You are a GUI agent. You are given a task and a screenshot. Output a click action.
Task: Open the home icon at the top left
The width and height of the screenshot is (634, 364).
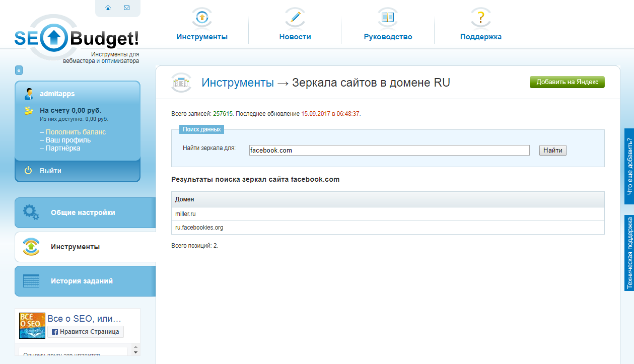108,8
